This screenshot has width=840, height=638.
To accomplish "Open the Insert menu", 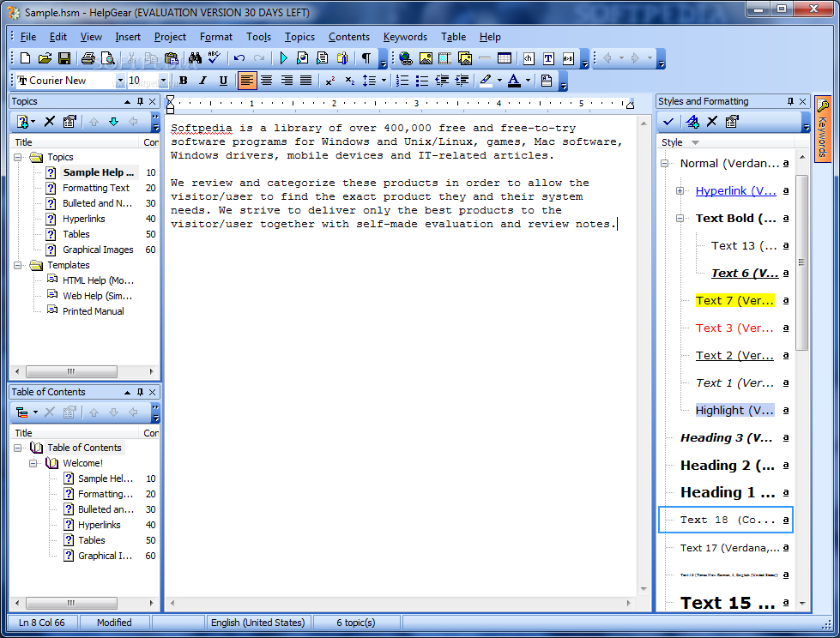I will [x=128, y=37].
